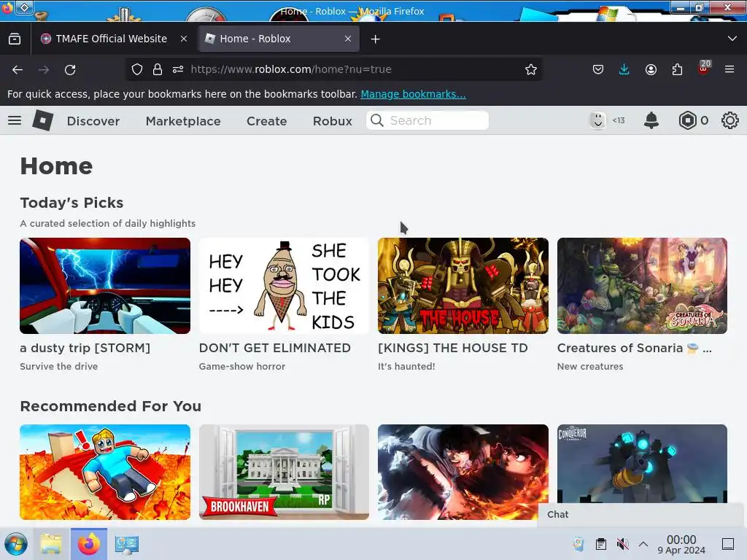
Task: Open the Roblox avatar profile icon
Action: click(x=597, y=120)
